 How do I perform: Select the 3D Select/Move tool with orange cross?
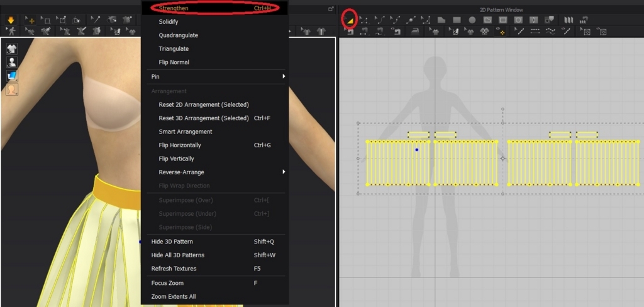tap(31, 21)
